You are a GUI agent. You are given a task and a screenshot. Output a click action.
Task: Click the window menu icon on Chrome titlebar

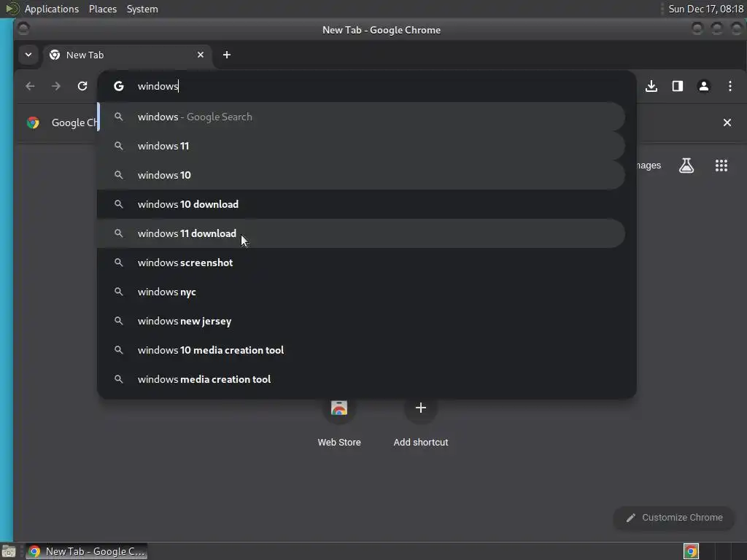tap(23, 29)
